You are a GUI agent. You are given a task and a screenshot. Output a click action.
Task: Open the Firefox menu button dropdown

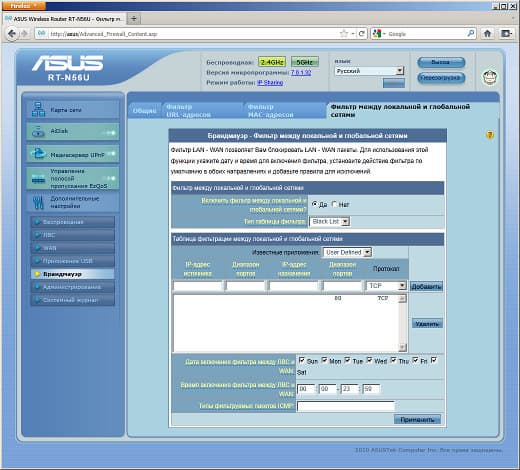coord(24,6)
